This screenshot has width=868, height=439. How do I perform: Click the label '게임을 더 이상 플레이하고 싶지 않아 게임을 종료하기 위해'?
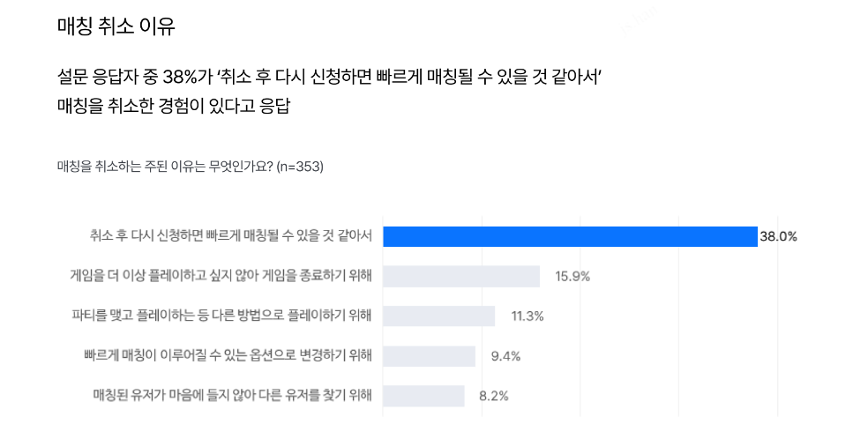point(221,275)
